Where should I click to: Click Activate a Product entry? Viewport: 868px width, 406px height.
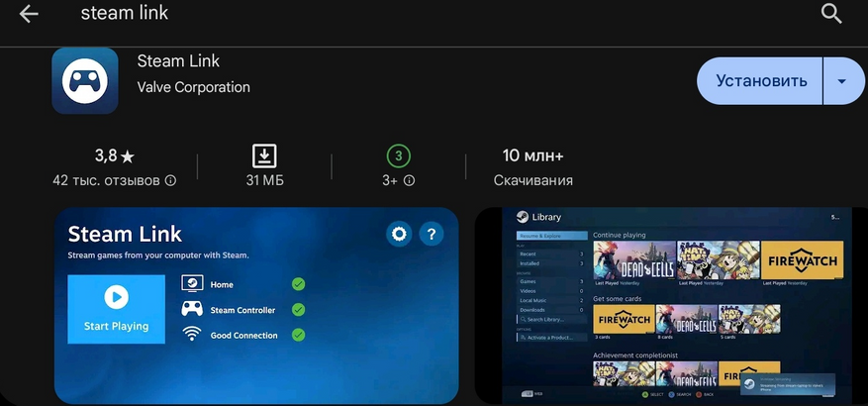point(551,338)
